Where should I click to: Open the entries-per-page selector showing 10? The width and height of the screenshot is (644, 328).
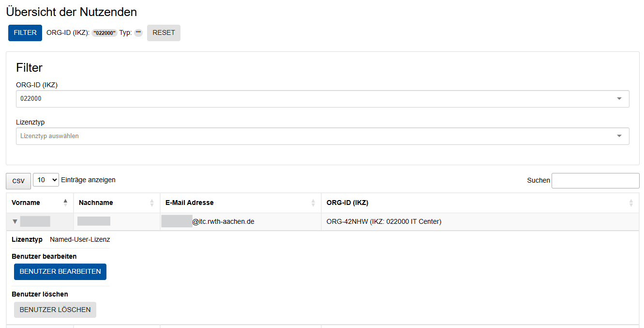tap(46, 180)
